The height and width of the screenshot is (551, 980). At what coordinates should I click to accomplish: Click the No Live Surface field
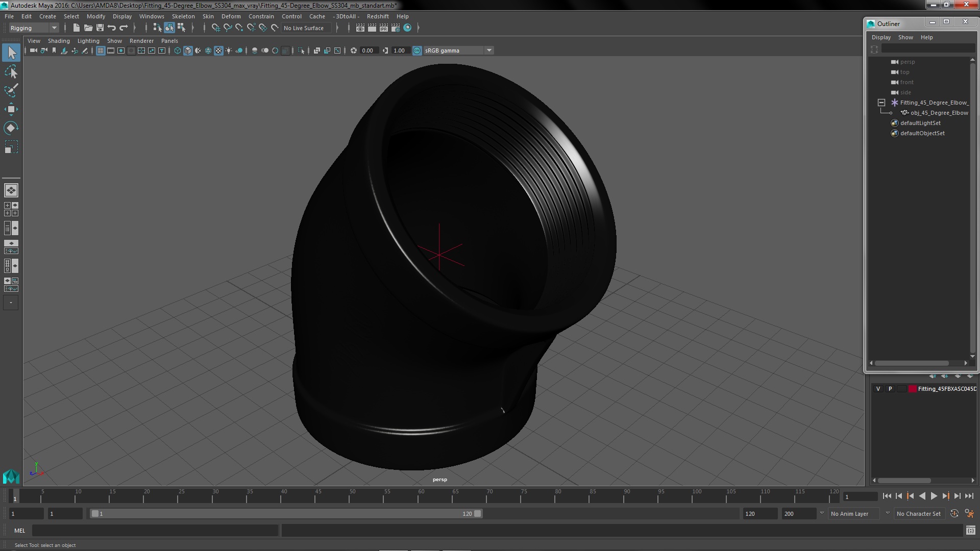[x=306, y=28]
